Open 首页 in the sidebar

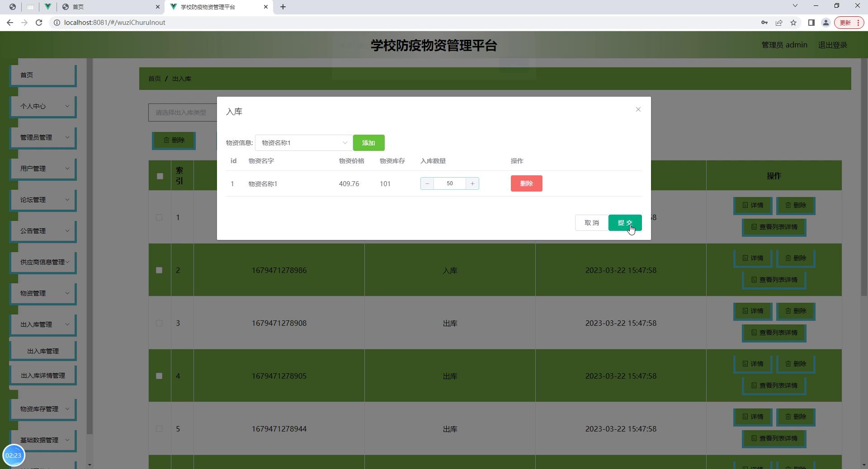43,75
